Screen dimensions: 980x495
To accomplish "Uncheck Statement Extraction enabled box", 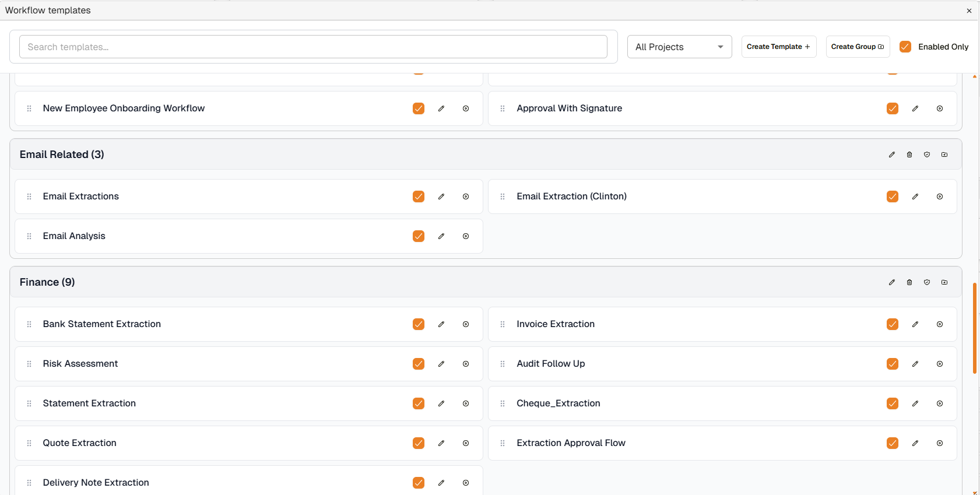I will (419, 403).
